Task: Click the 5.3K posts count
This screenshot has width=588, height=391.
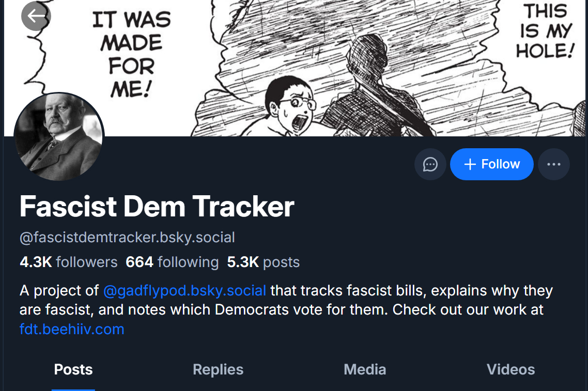Action: click(x=263, y=262)
